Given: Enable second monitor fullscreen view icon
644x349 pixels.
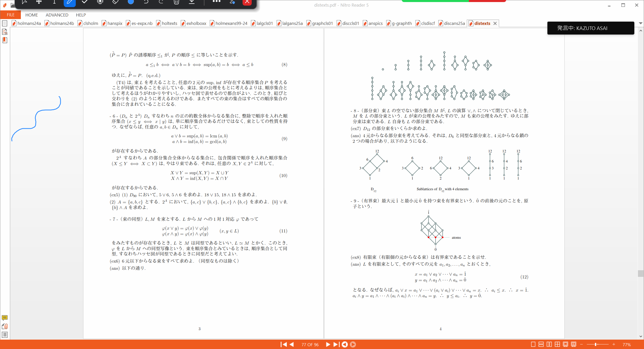Looking at the screenshot, I should (x=574, y=344).
